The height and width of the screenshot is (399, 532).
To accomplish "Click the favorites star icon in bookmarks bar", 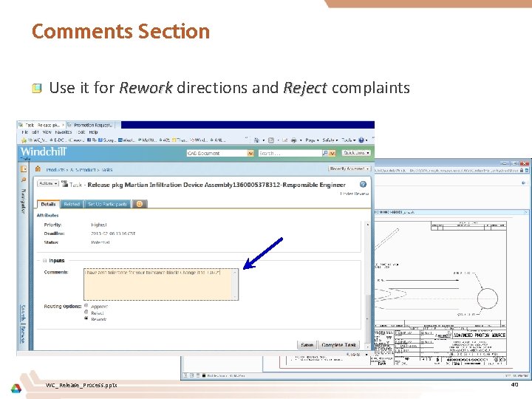I will (x=24, y=140).
